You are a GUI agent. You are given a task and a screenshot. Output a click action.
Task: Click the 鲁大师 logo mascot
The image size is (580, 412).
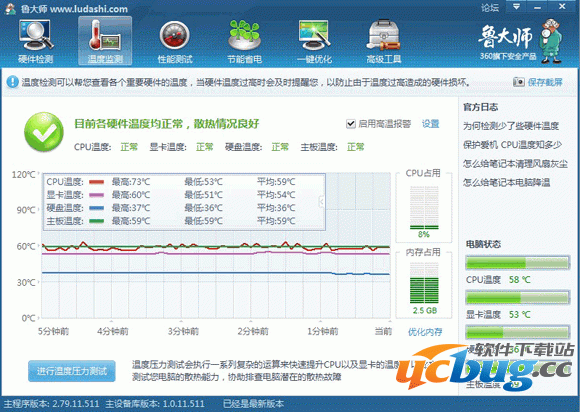pyautogui.click(x=552, y=41)
